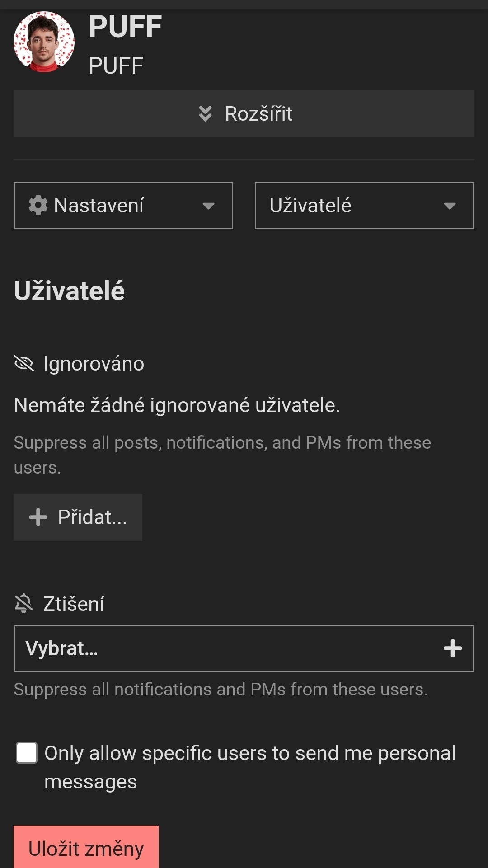Click the gear icon in Nastavení

pyautogui.click(x=38, y=206)
